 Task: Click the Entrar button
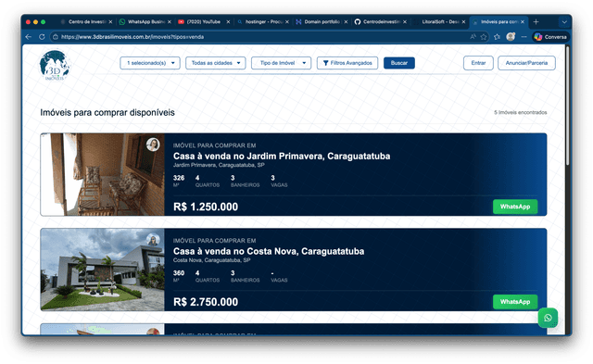coord(478,63)
